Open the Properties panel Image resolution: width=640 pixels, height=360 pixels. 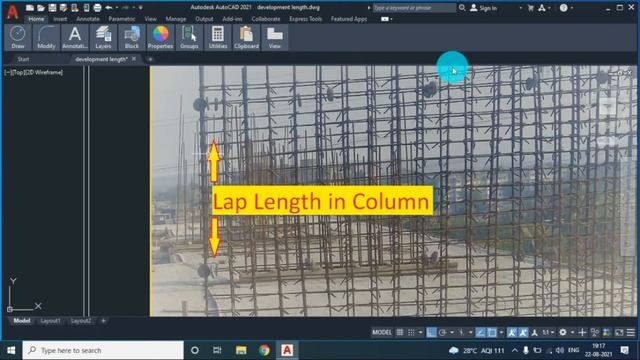click(x=160, y=37)
